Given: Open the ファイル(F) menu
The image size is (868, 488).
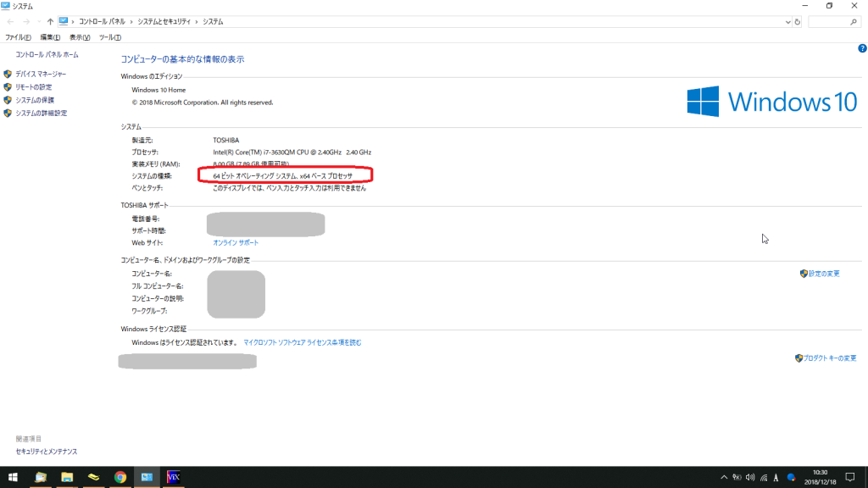Looking at the screenshot, I should click(18, 37).
